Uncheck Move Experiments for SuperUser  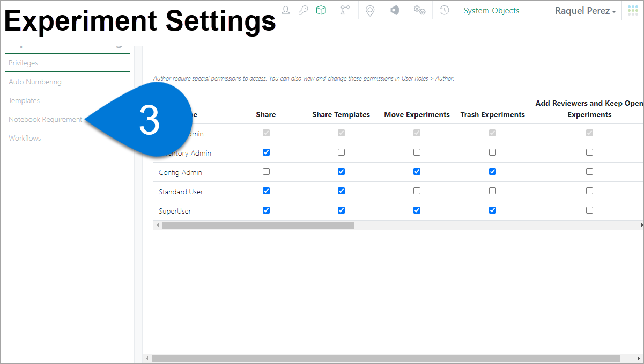(x=417, y=210)
